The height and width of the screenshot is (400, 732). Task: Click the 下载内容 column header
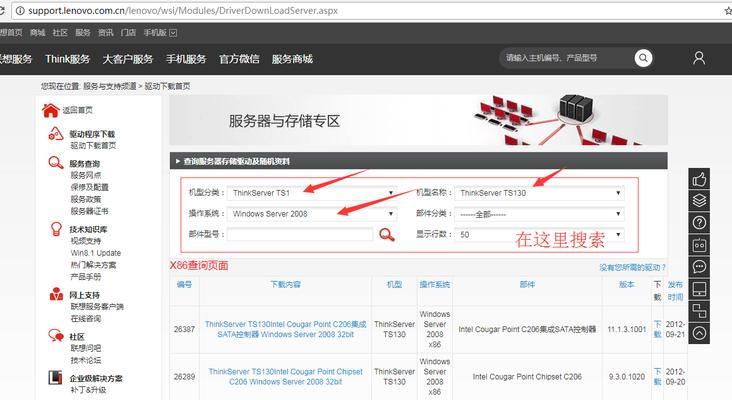point(285,284)
